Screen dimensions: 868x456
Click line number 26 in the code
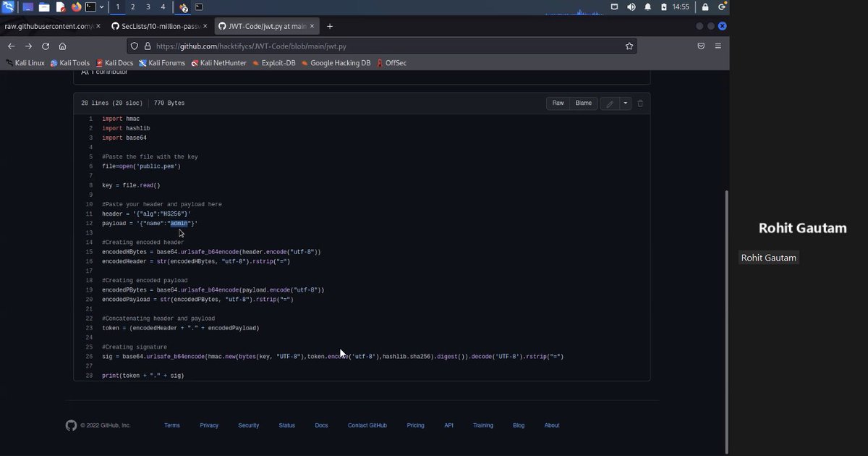pyautogui.click(x=89, y=357)
